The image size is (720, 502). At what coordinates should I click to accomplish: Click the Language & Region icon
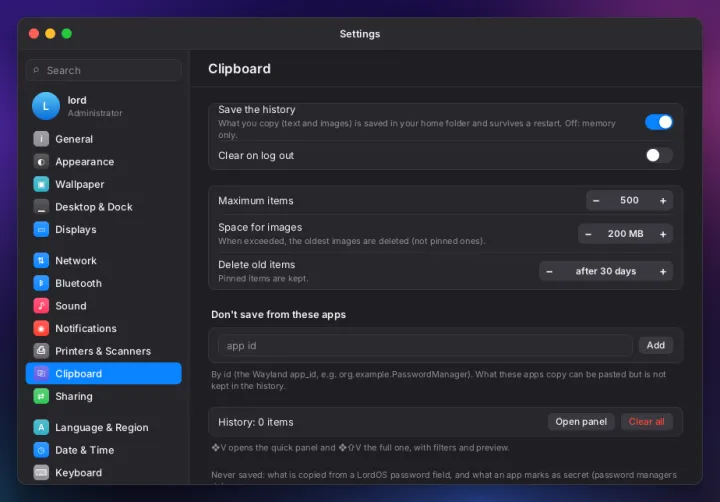[x=41, y=427]
